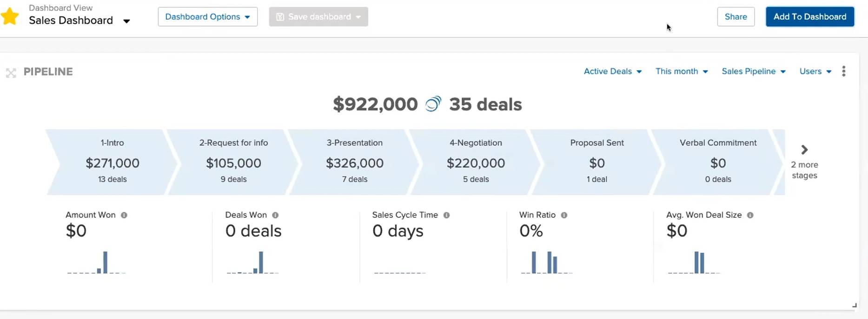Show next stages with the right chevron arrow

coord(804,150)
